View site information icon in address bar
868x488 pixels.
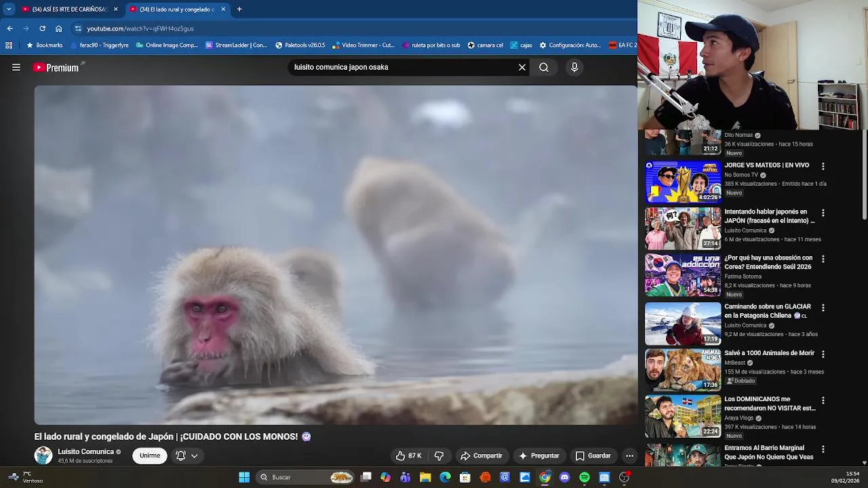coord(78,28)
